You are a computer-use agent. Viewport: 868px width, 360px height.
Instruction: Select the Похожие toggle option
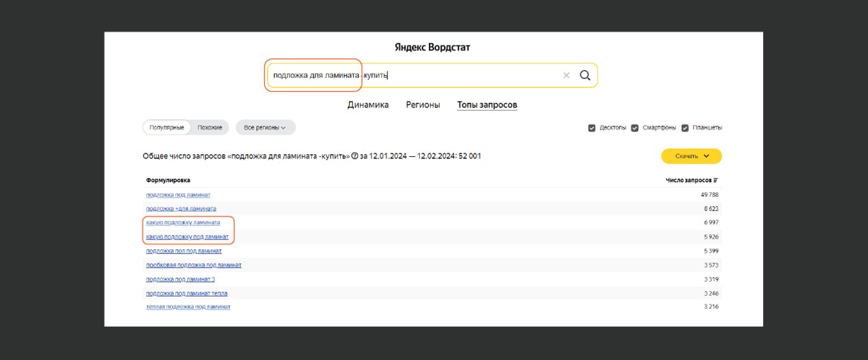click(x=210, y=128)
